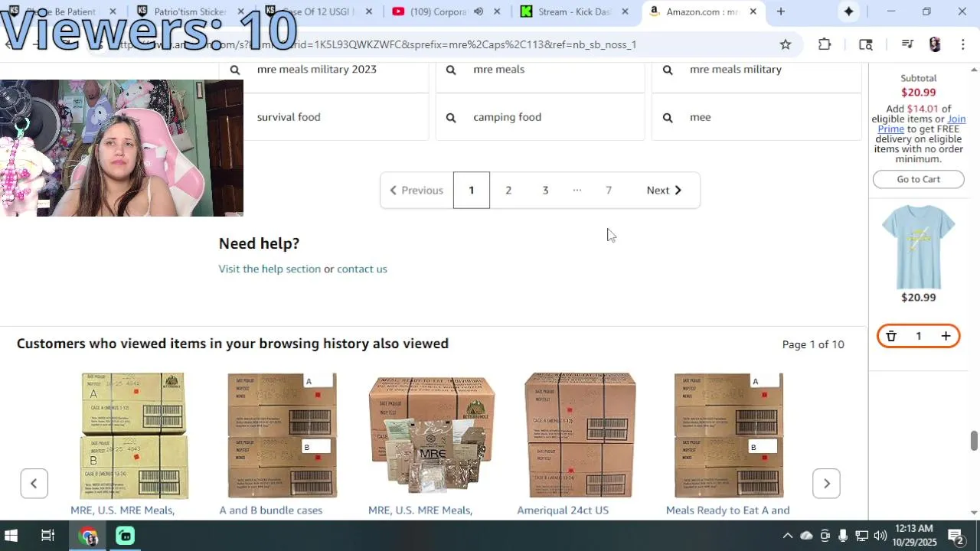Image resolution: width=980 pixels, height=551 pixels.
Task: Open the Chrome three-dot menu
Action: click(963, 44)
